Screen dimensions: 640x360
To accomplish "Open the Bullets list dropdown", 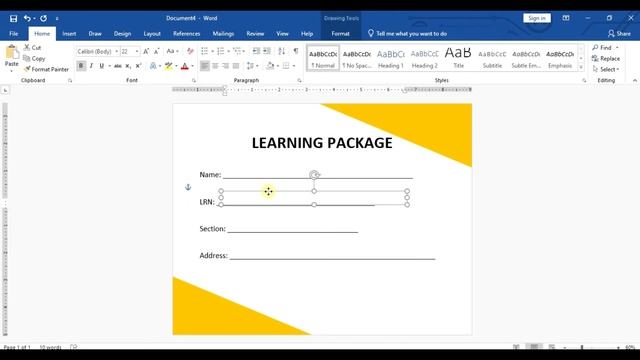I will tap(212, 51).
